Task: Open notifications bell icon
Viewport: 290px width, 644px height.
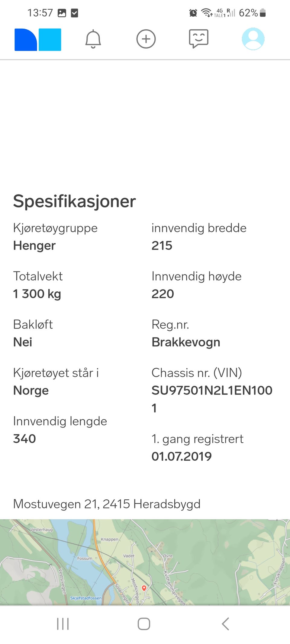Action: click(93, 39)
